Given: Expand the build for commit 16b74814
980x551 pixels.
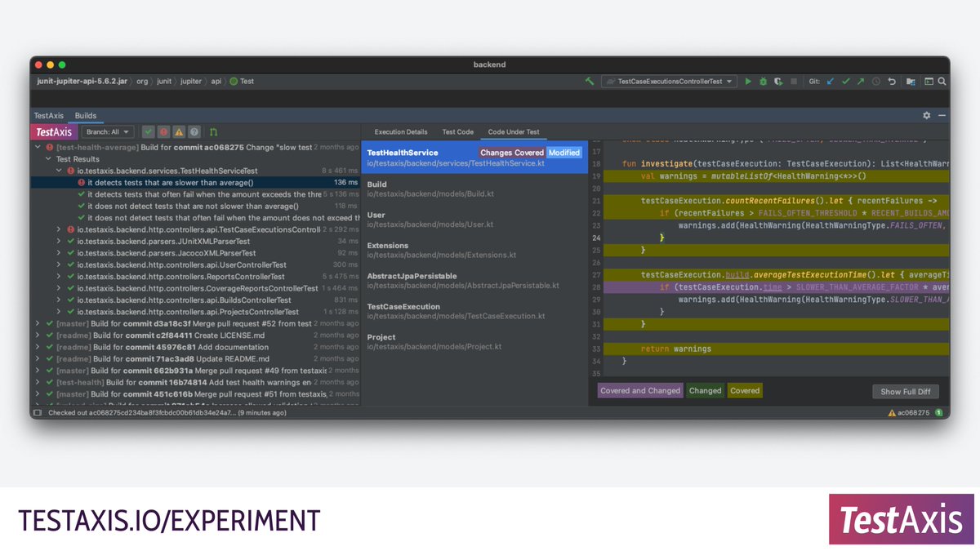Looking at the screenshot, I should [x=38, y=382].
